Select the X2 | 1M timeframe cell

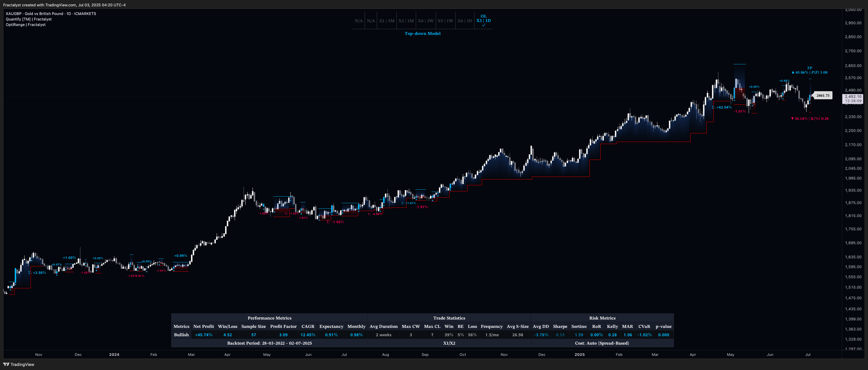coord(406,21)
